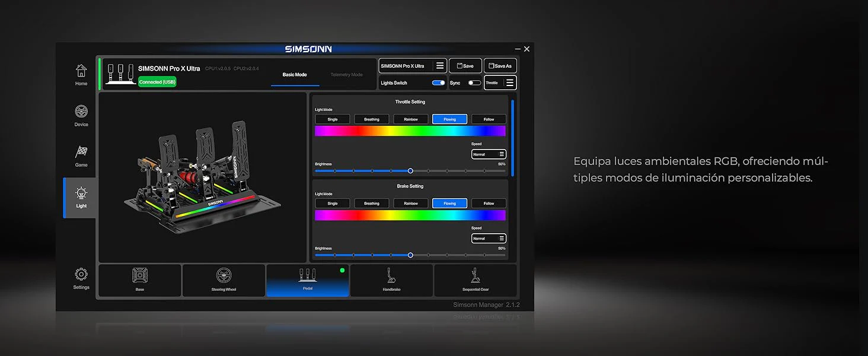Select the Handbrake device icon
This screenshot has height=356, width=868.
tap(391, 275)
